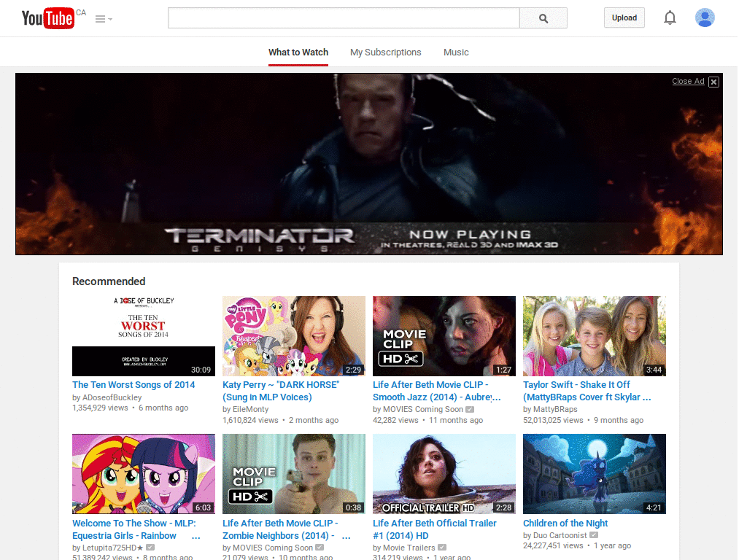Open channel ADoseofBuckley
The width and height of the screenshot is (747, 560).
[x=112, y=397]
